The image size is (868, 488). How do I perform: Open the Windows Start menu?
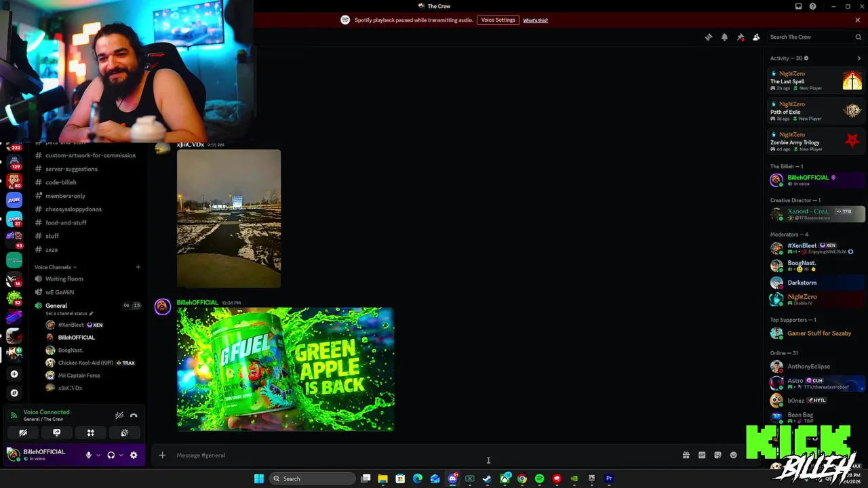click(259, 479)
